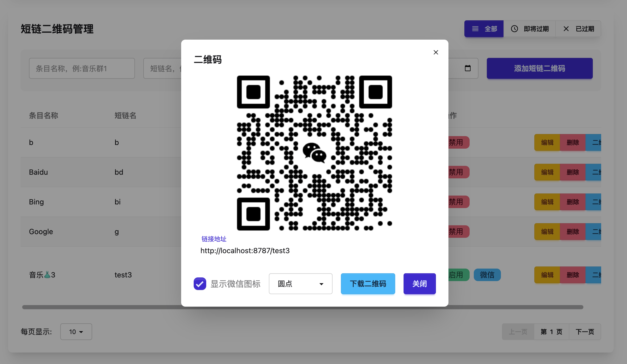Click 下载二维码 download button
The image size is (627, 364).
click(368, 284)
